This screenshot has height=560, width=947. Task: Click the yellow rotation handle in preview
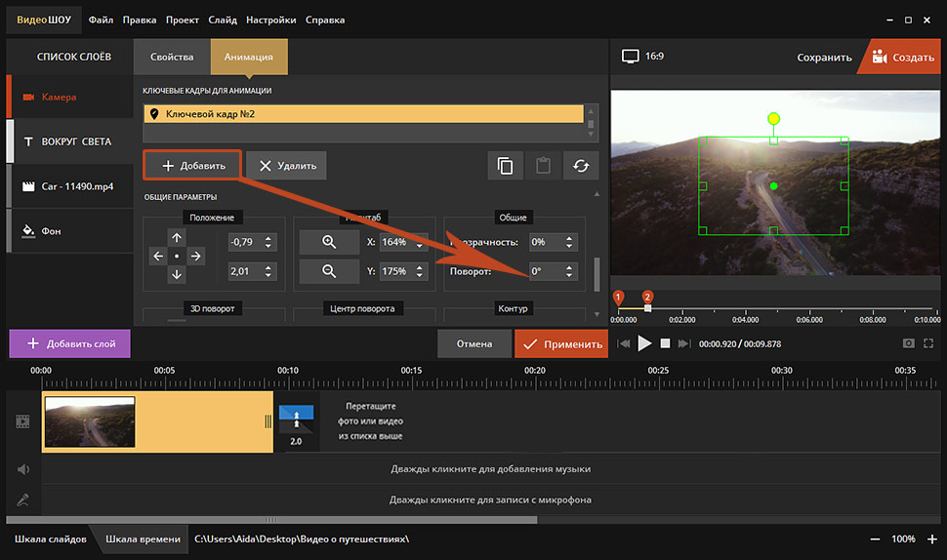click(773, 118)
